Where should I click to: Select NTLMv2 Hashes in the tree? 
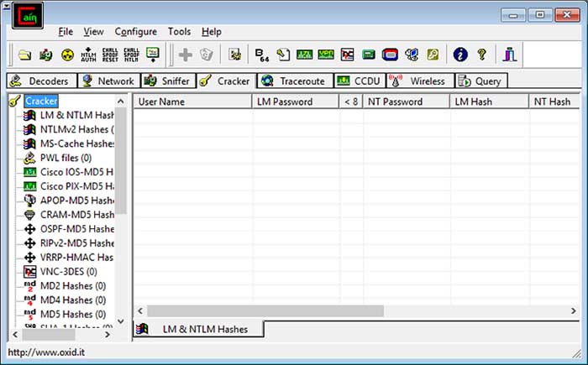[x=77, y=130]
